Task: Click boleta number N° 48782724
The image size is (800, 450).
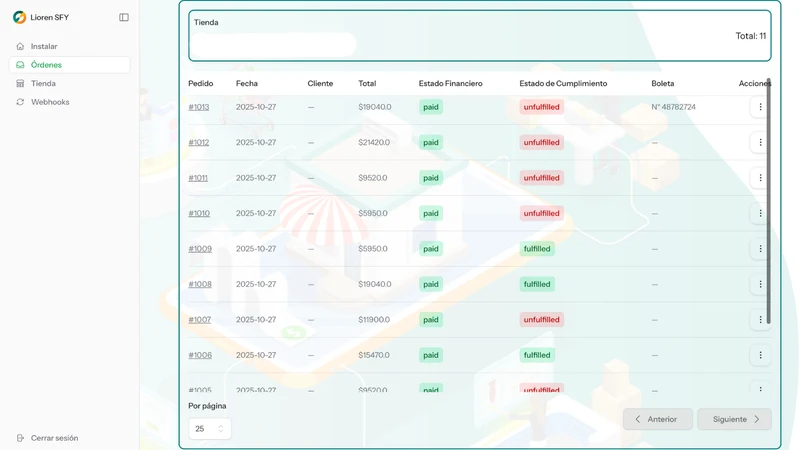Action: [x=673, y=107]
